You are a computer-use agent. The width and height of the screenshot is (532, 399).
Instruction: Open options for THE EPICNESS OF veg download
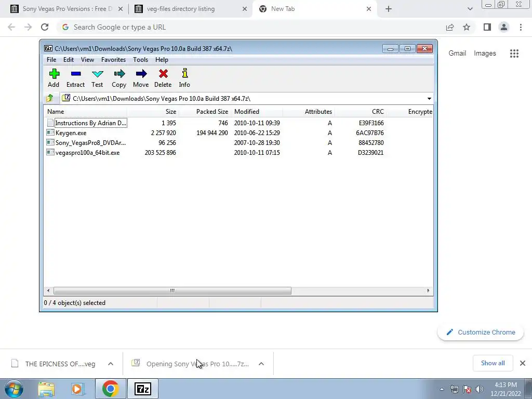point(111,364)
